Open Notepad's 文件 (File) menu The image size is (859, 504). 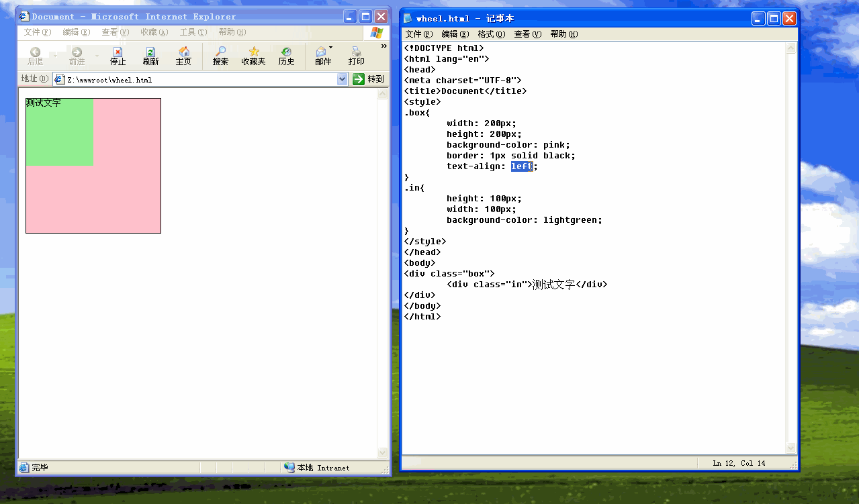418,34
